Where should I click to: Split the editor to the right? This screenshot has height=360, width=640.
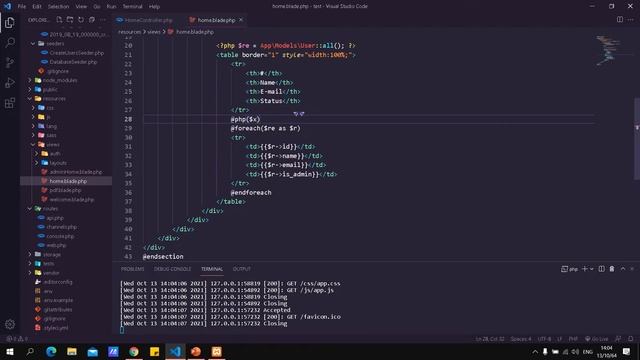click(x=620, y=20)
